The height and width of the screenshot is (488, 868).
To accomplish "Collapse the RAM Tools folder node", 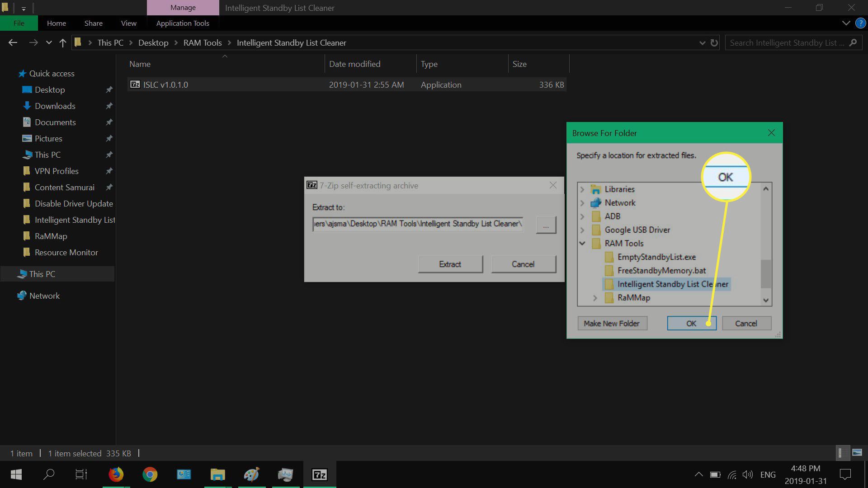I will point(582,244).
